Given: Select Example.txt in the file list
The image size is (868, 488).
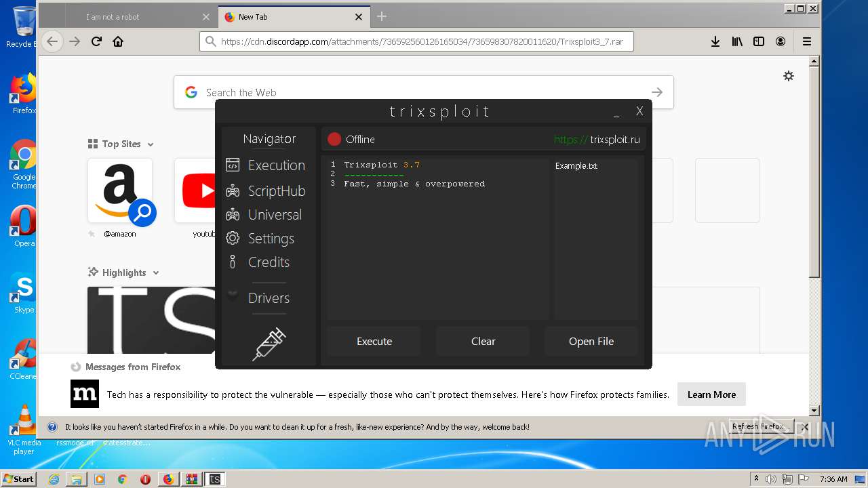Looking at the screenshot, I should click(576, 166).
